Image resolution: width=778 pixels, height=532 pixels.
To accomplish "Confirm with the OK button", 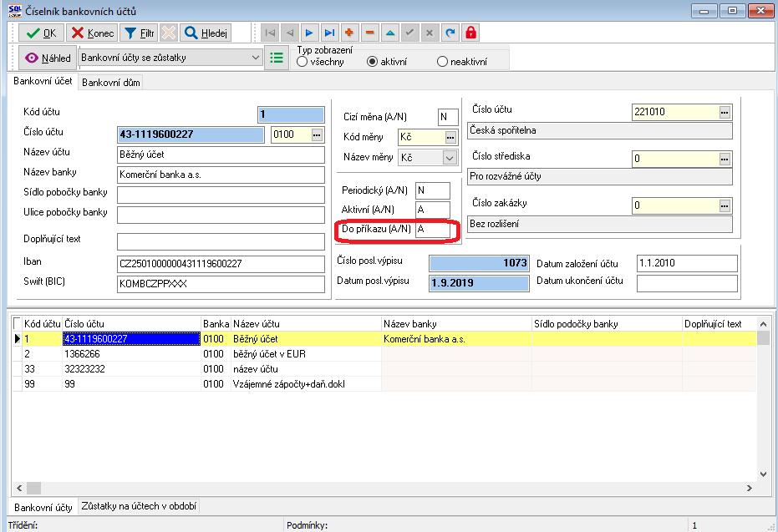I will [x=41, y=33].
